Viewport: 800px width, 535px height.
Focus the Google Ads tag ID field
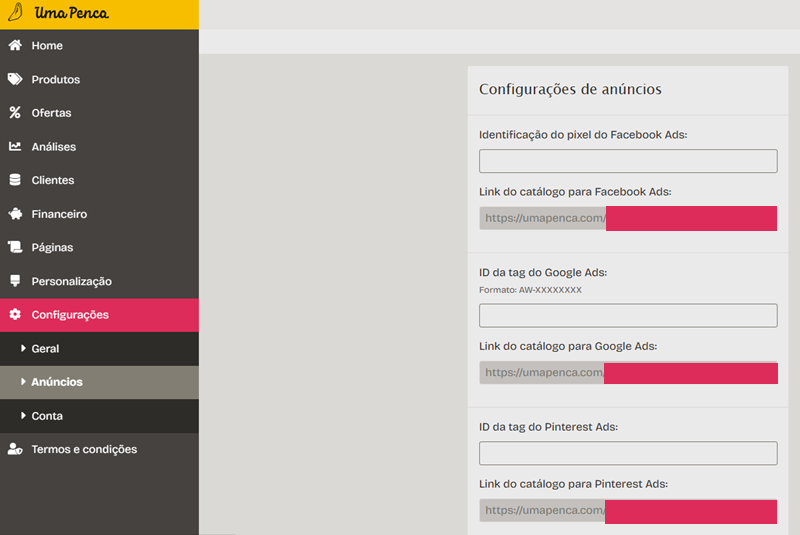pyautogui.click(x=628, y=316)
